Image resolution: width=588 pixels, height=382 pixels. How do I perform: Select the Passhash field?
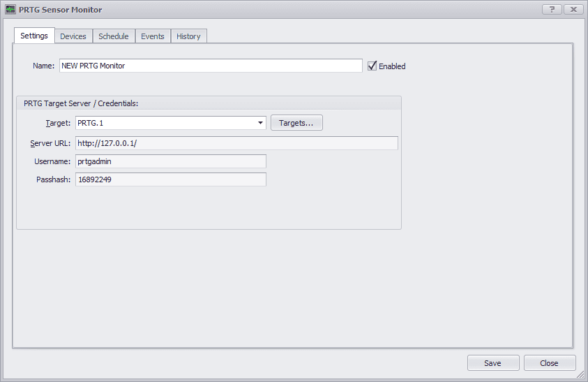tap(171, 179)
